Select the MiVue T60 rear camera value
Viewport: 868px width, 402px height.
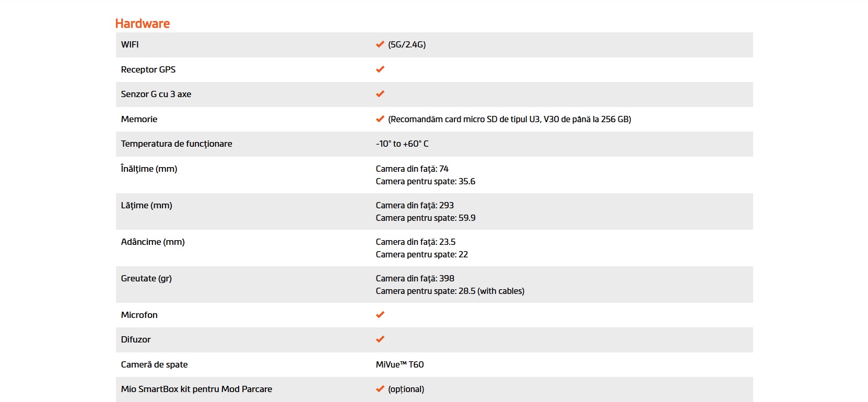[x=400, y=364]
